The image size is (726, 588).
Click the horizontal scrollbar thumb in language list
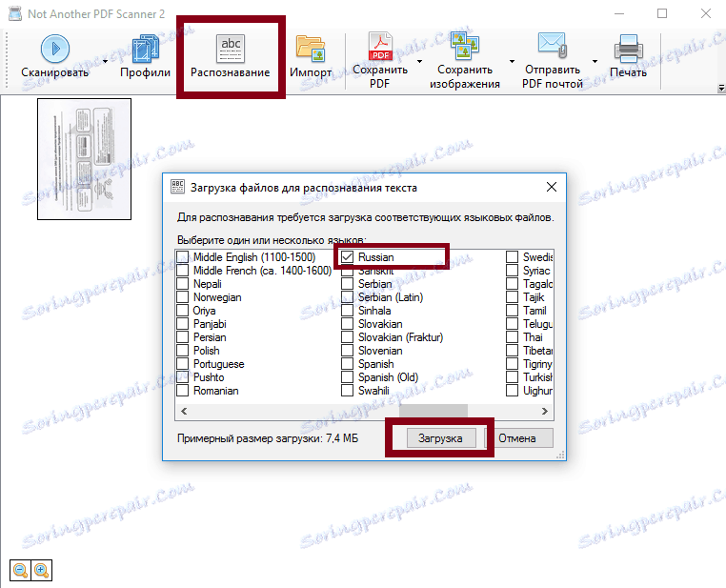[434, 411]
